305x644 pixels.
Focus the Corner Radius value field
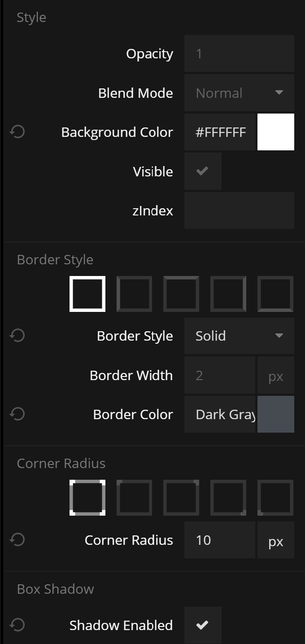pos(219,540)
